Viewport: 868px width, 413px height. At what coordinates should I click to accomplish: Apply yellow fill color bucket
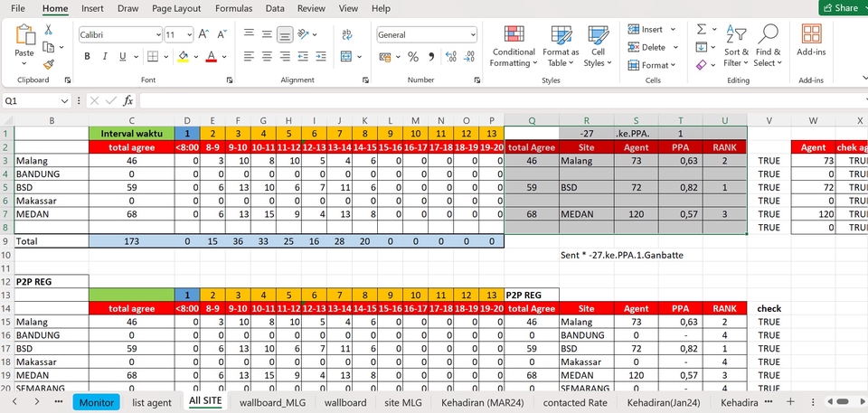tap(184, 56)
